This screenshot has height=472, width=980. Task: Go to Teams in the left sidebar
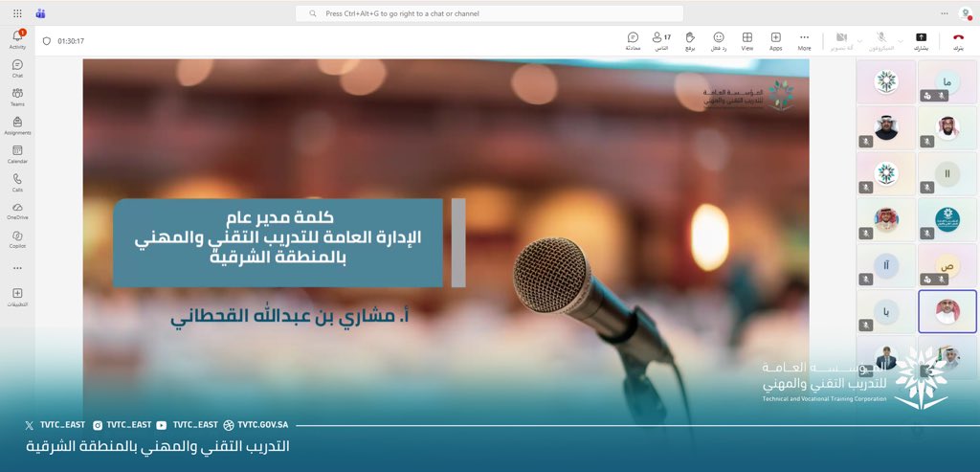pyautogui.click(x=17, y=97)
